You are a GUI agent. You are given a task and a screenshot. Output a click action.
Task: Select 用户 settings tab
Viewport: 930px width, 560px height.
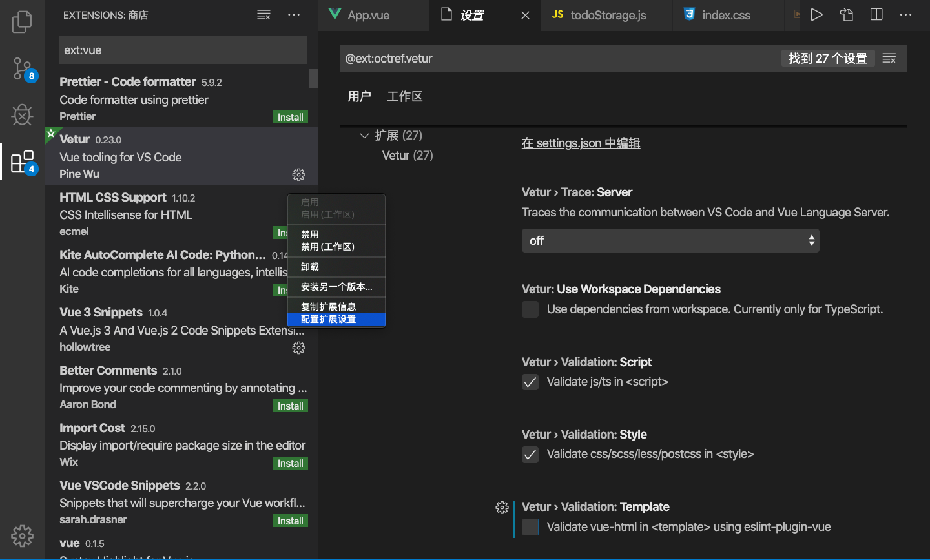coord(359,96)
